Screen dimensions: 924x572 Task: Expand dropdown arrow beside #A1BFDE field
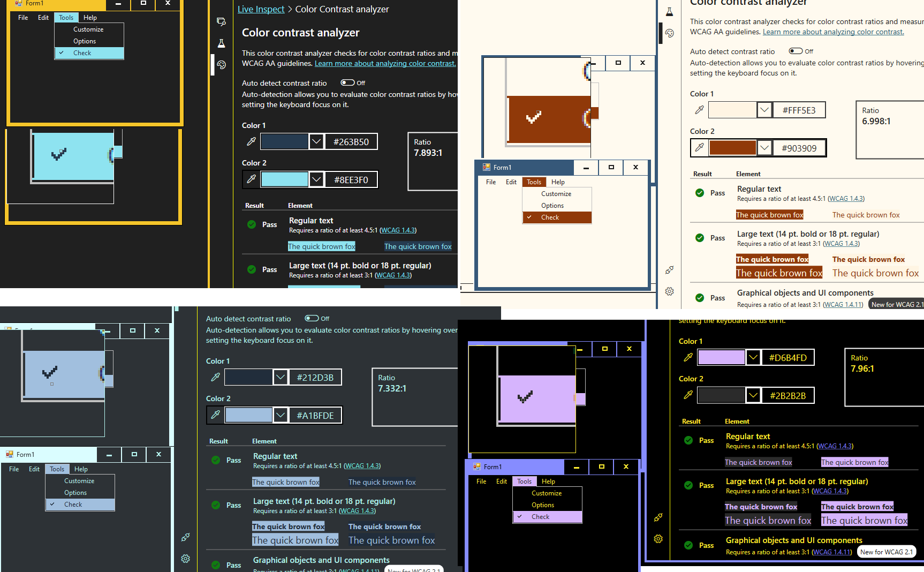281,415
